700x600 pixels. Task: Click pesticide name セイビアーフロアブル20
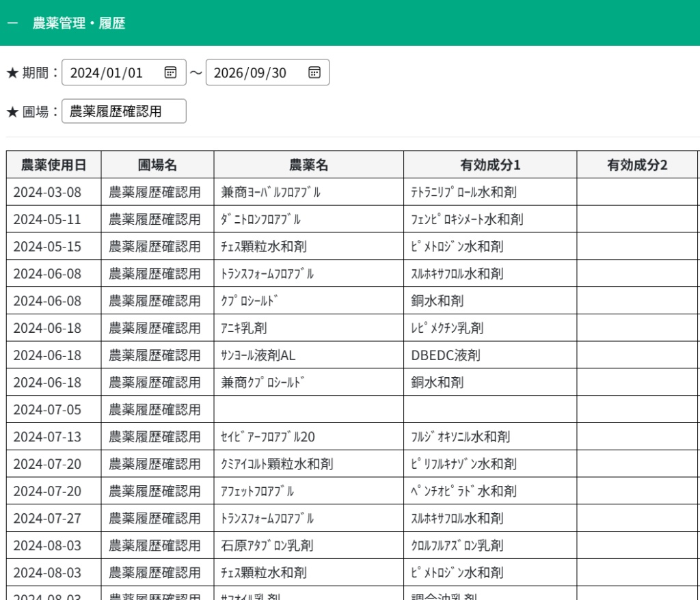268,437
